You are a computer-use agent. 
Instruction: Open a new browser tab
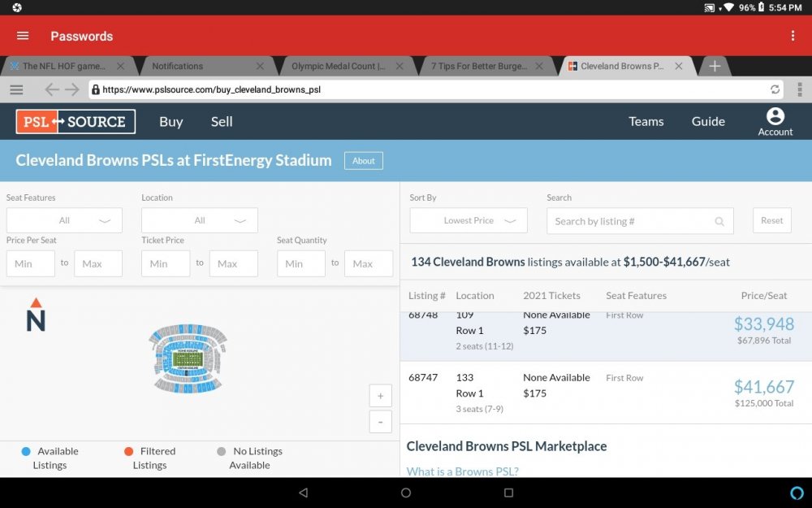[x=715, y=67]
